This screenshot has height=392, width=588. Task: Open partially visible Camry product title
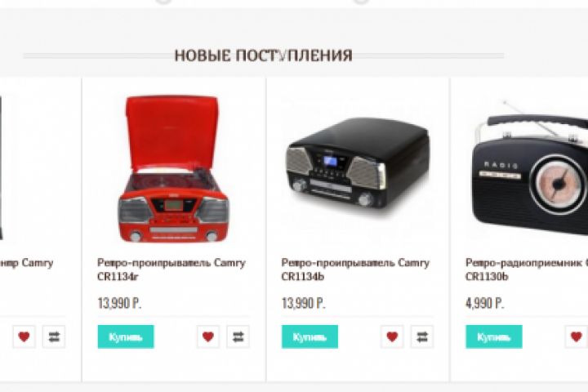coord(27,263)
